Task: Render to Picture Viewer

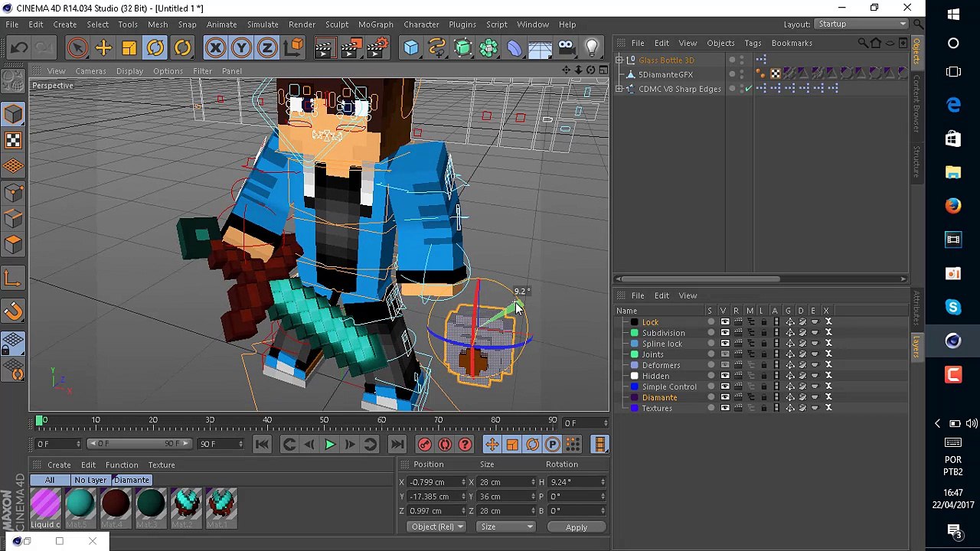Action: [x=350, y=48]
